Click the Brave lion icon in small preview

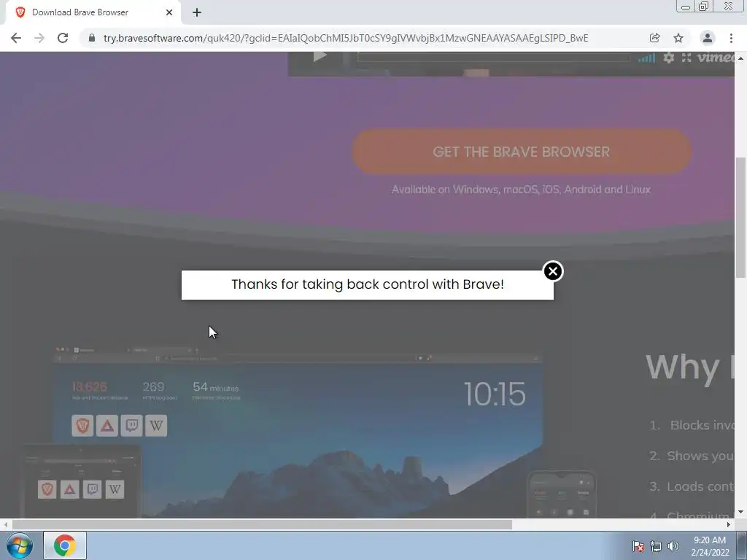click(x=47, y=489)
